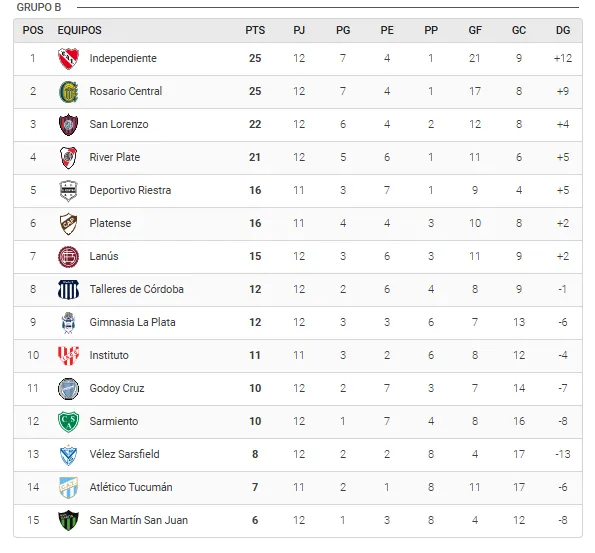Click the Instituto red-striped crest
Screen dimensions: 595x553
pos(68,356)
